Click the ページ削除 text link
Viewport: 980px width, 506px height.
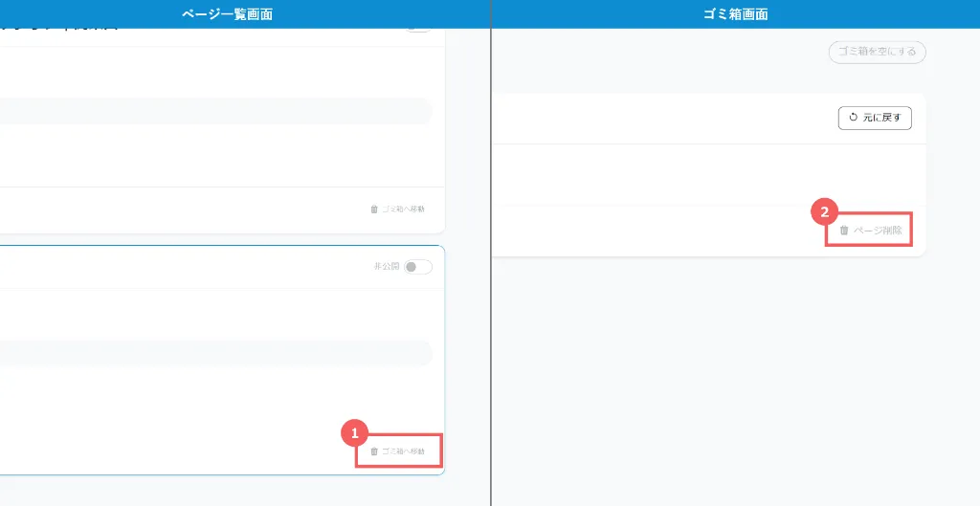(x=878, y=231)
